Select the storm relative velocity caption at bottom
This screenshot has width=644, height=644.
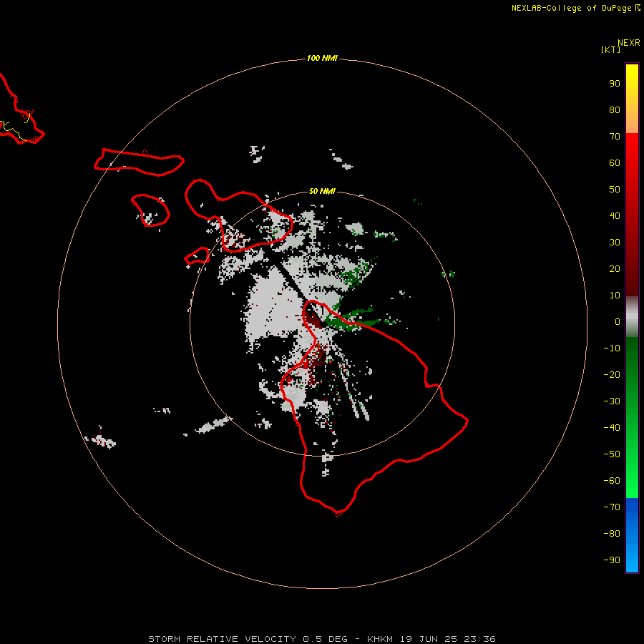click(321, 639)
